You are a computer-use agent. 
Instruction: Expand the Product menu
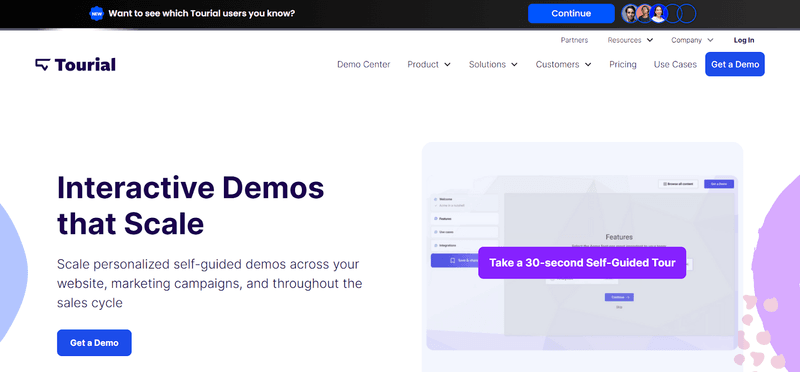(429, 64)
